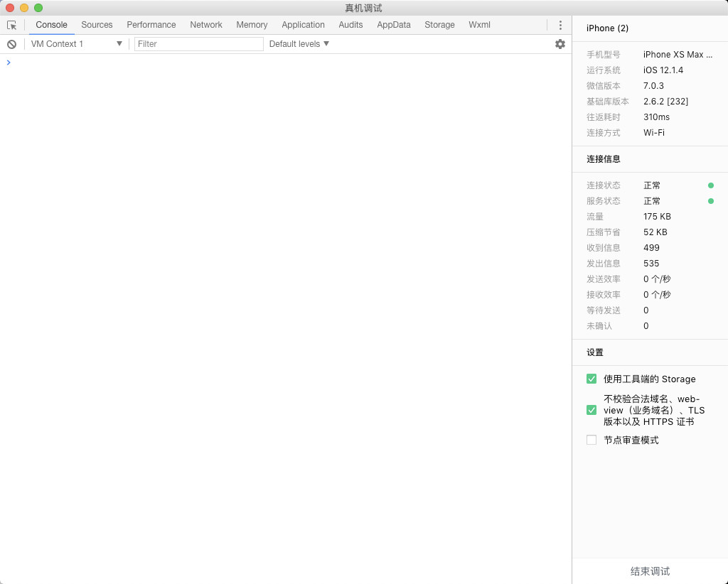Maximize window with the green button

point(38,8)
